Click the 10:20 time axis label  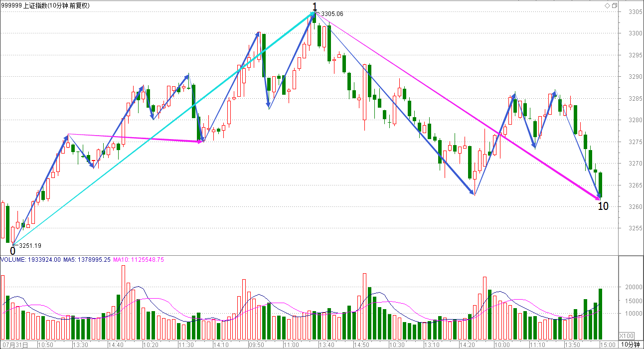[x=151, y=345]
